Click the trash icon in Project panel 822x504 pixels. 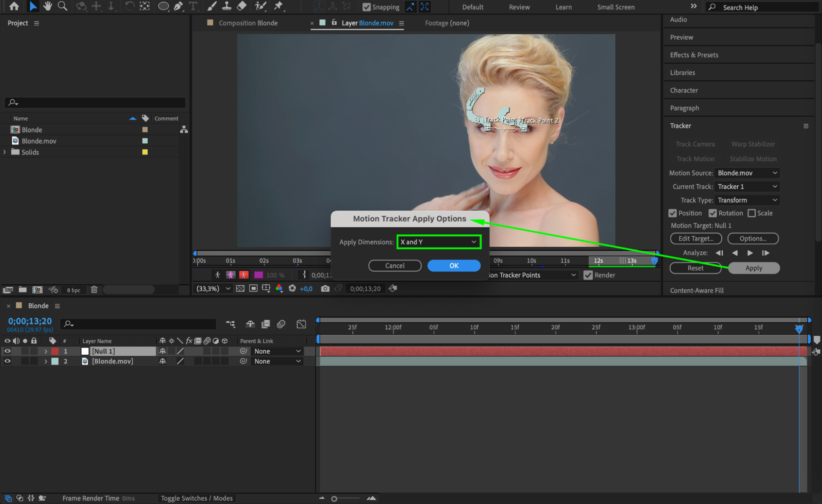click(94, 290)
